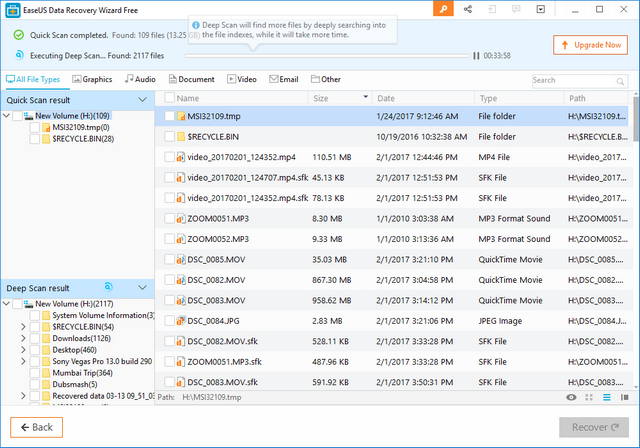Expand Sony Vegas Pro 13.0 tree node
The height and width of the screenshot is (448, 640).
(x=23, y=362)
